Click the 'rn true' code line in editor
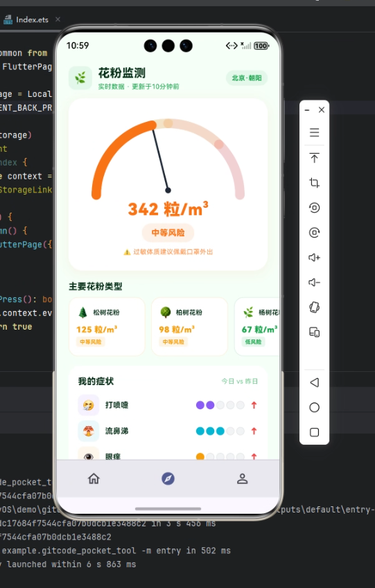The height and width of the screenshot is (588, 375). point(16,327)
